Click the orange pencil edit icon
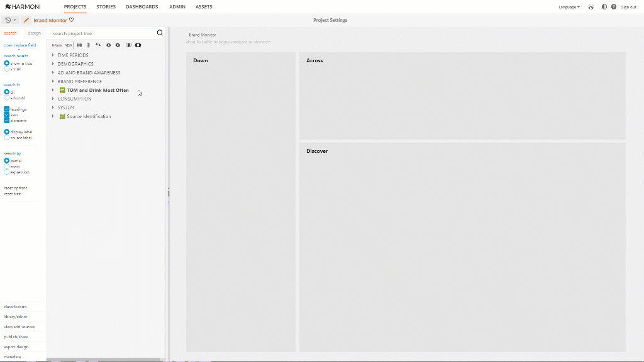 (26, 20)
